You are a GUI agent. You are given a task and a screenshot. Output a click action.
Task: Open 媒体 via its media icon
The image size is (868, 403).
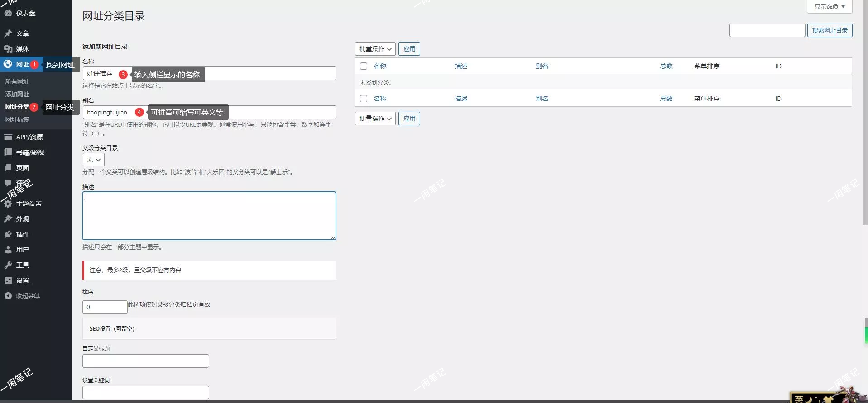coord(8,49)
